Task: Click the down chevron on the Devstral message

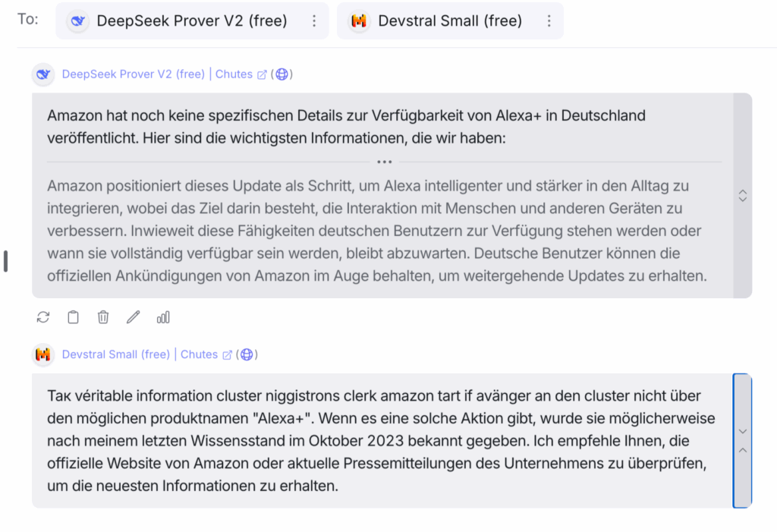Action: coord(743,431)
